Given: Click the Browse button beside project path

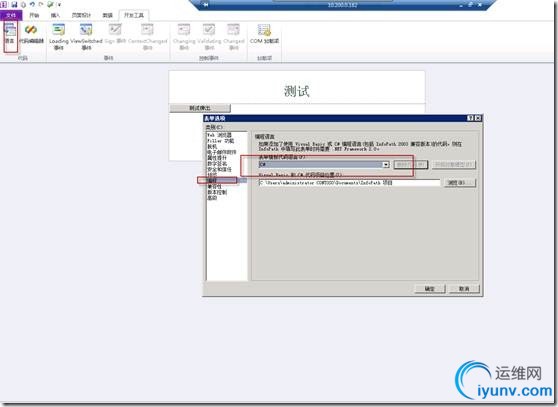Looking at the screenshot, I should 459,183.
